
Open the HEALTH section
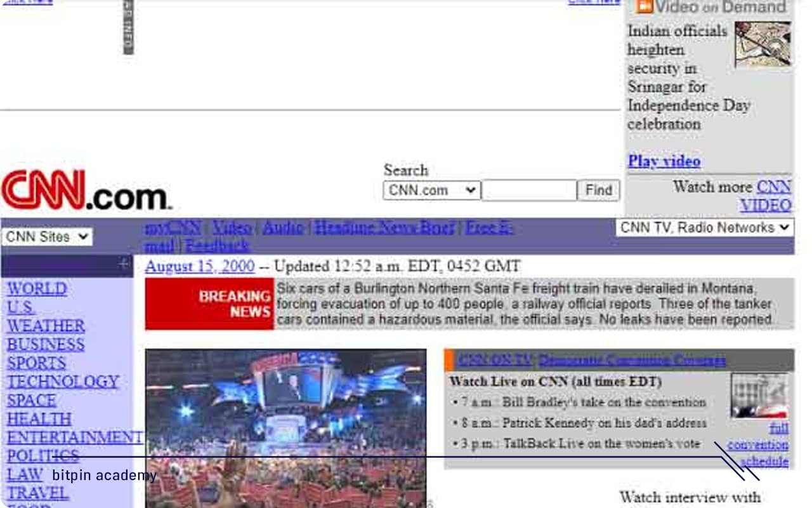(x=39, y=419)
